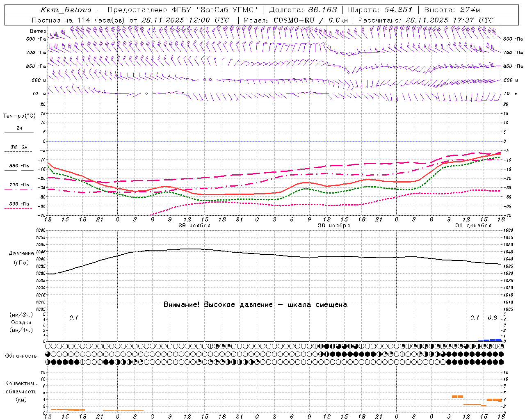Image resolution: width=525 pixels, height=420 pixels.
Task: Click the "Осадки" precipitation label
Action: coord(21,322)
